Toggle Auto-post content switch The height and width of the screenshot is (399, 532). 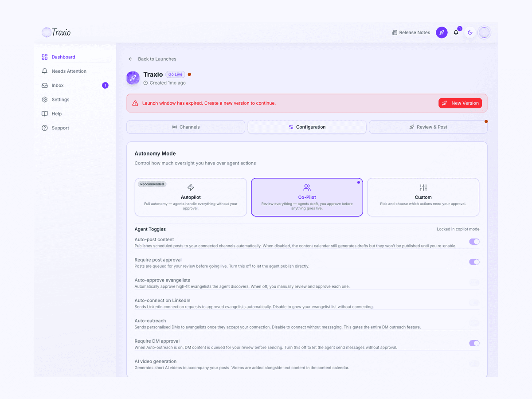pyautogui.click(x=474, y=242)
